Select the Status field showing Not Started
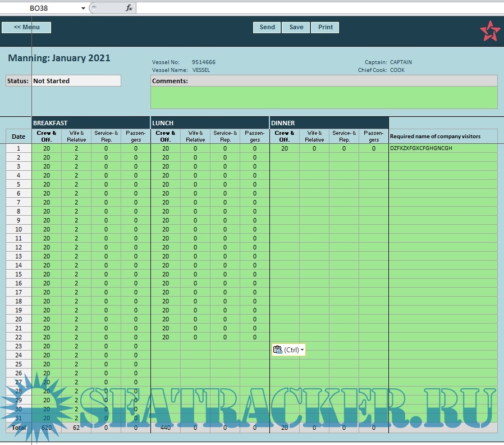Screen dimensions: 504x445 76,81
